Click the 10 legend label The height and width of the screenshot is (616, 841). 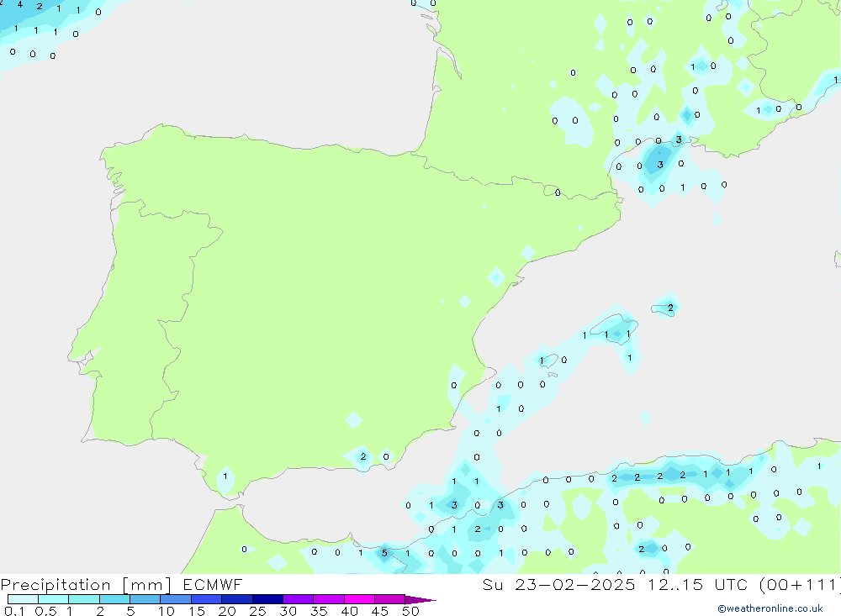click(x=167, y=611)
